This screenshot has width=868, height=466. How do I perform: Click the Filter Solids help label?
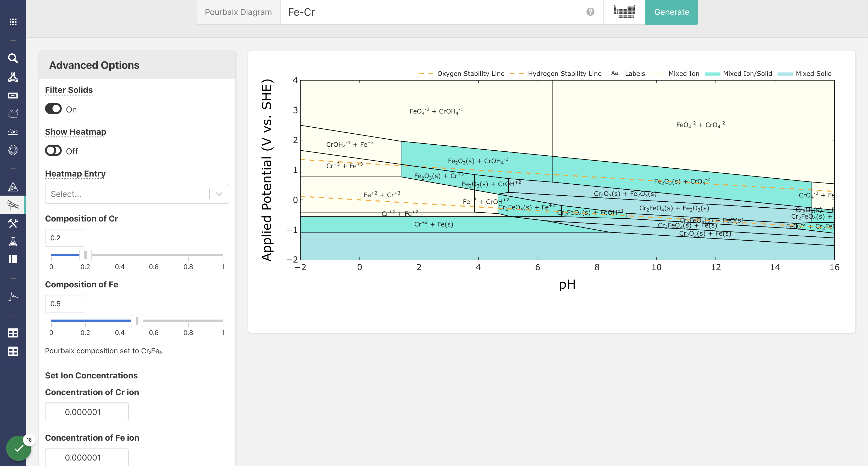(x=69, y=90)
